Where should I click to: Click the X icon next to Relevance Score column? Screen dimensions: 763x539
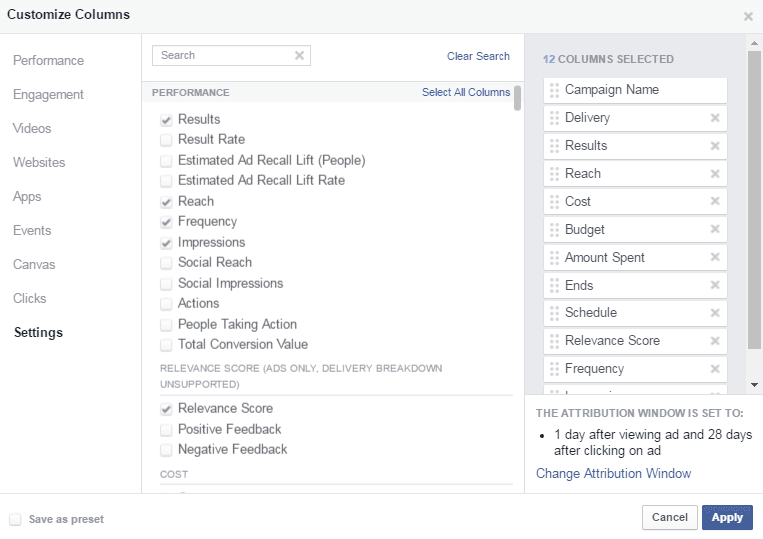(x=714, y=341)
